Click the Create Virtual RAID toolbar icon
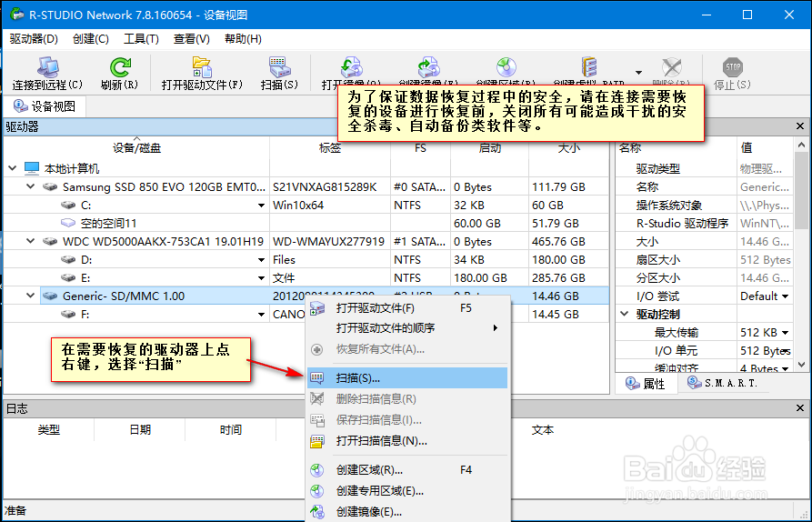The width and height of the screenshot is (812, 522). [589, 67]
